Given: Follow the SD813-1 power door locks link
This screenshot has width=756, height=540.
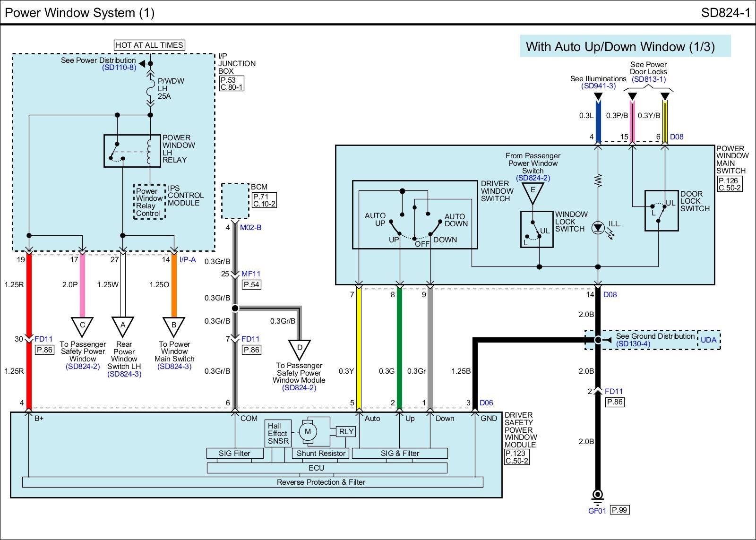Looking at the screenshot, I should pos(649,79).
